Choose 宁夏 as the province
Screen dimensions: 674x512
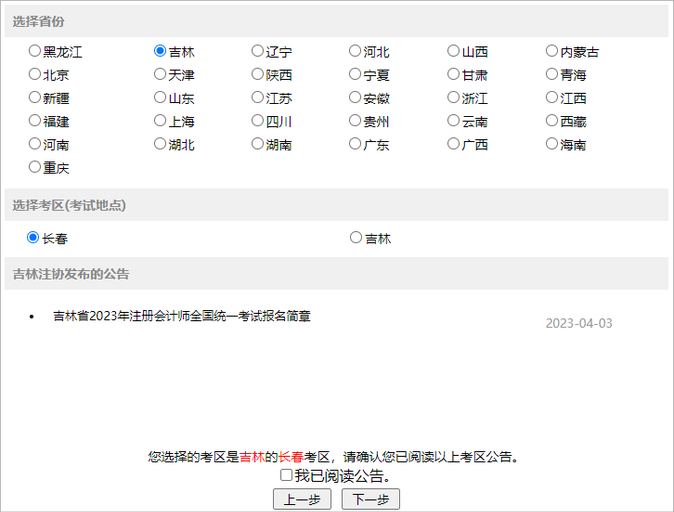356,74
